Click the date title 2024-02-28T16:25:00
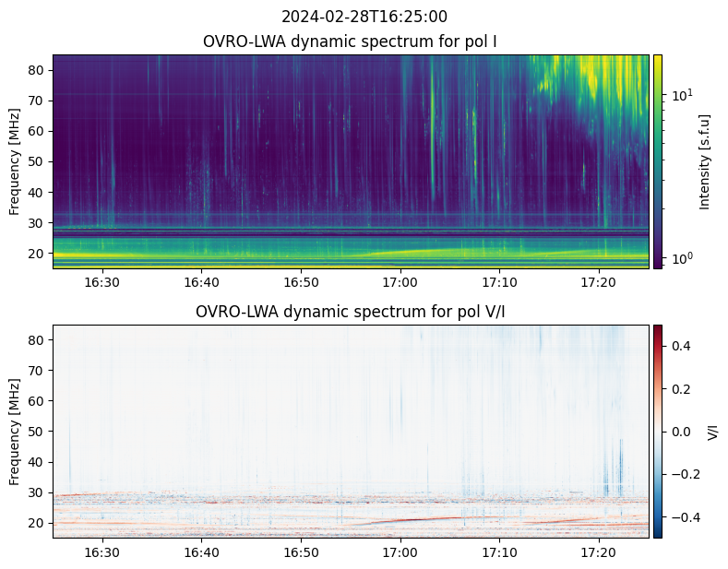 (x=364, y=17)
